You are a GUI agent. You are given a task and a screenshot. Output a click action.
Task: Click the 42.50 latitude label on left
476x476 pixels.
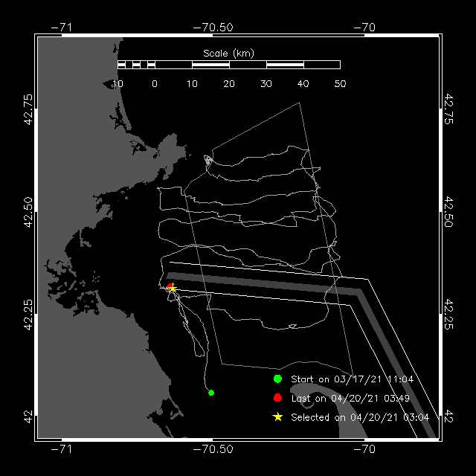click(28, 212)
